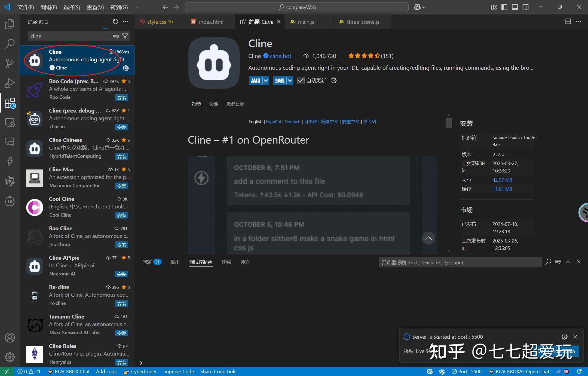This screenshot has width=588, height=376.
Task: Open the 功能 tab of the extension
Action: point(214,104)
